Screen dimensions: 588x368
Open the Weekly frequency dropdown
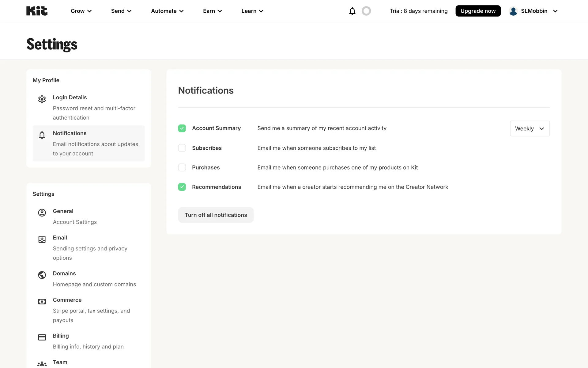pyautogui.click(x=530, y=128)
